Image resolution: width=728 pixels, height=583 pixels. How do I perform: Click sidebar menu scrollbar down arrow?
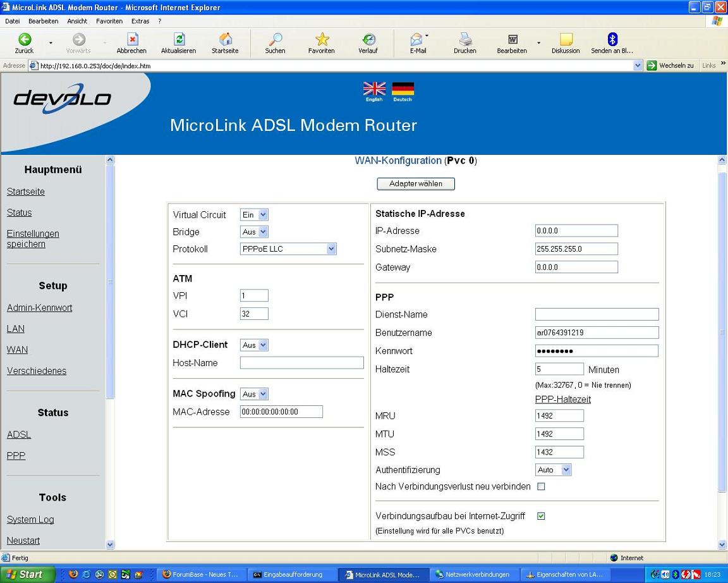pyautogui.click(x=110, y=544)
